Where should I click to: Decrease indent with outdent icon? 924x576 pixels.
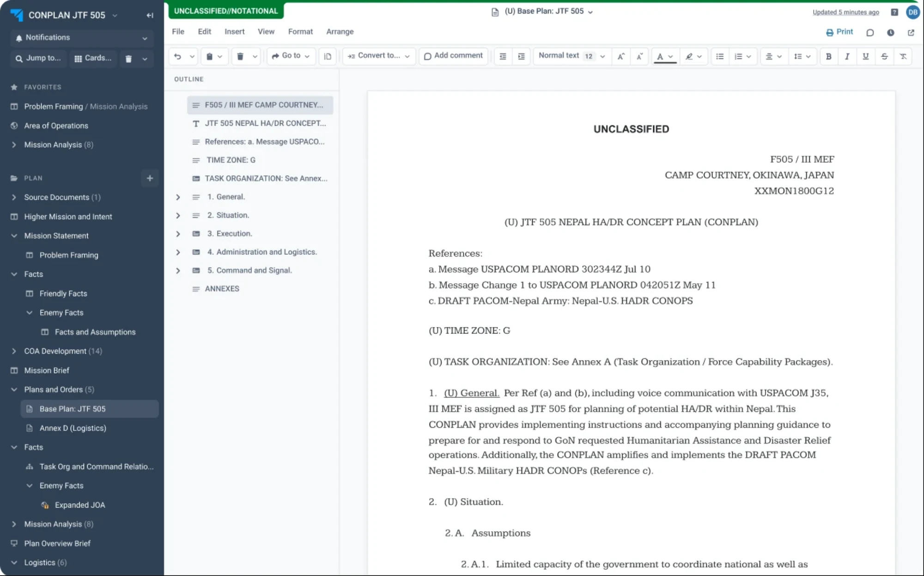[x=503, y=56]
